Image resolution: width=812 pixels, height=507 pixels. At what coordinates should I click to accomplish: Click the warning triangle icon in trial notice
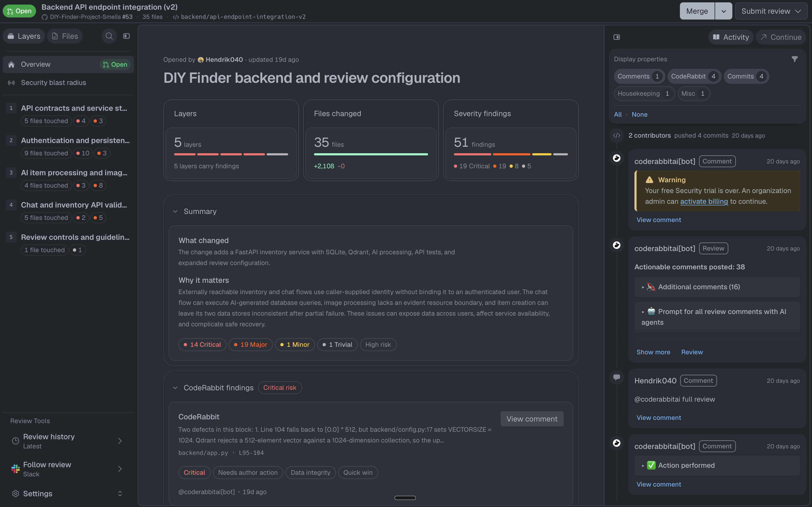tap(649, 180)
